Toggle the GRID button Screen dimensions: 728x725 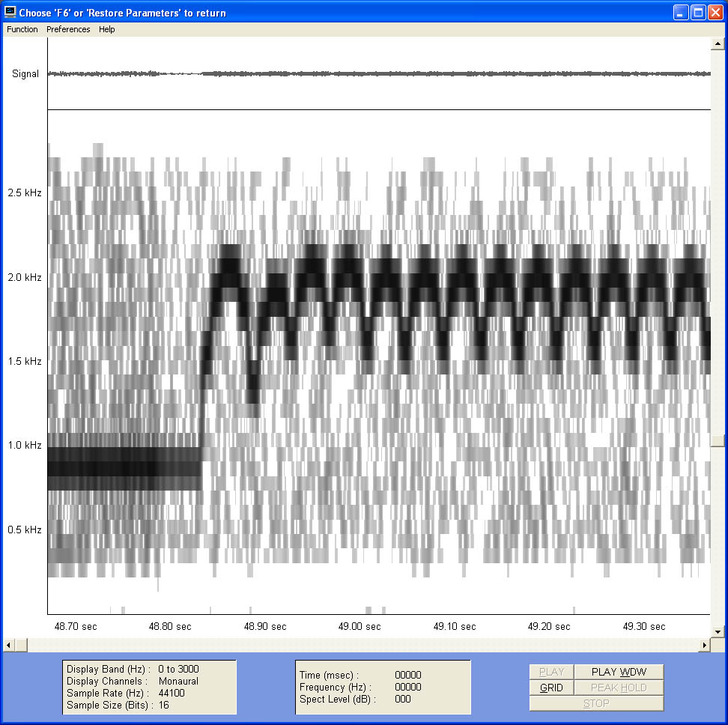click(551, 688)
